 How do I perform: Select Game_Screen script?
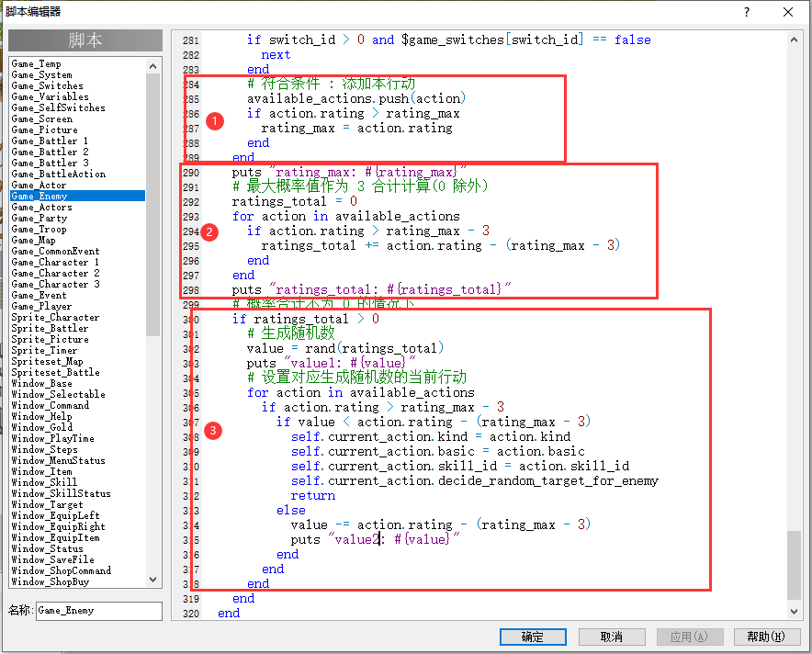tap(42, 119)
